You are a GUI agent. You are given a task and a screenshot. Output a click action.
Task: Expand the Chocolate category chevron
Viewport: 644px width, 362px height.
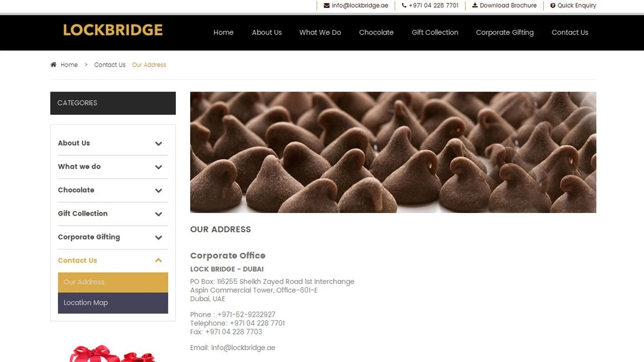(159, 190)
